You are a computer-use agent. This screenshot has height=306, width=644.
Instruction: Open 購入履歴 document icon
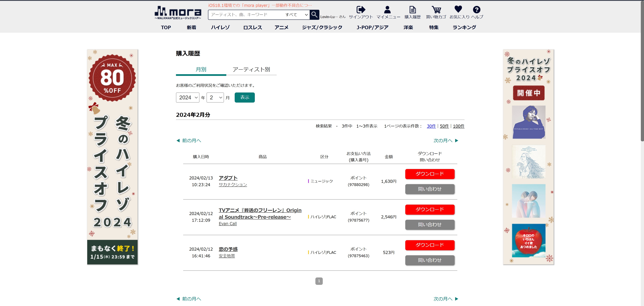point(413,10)
